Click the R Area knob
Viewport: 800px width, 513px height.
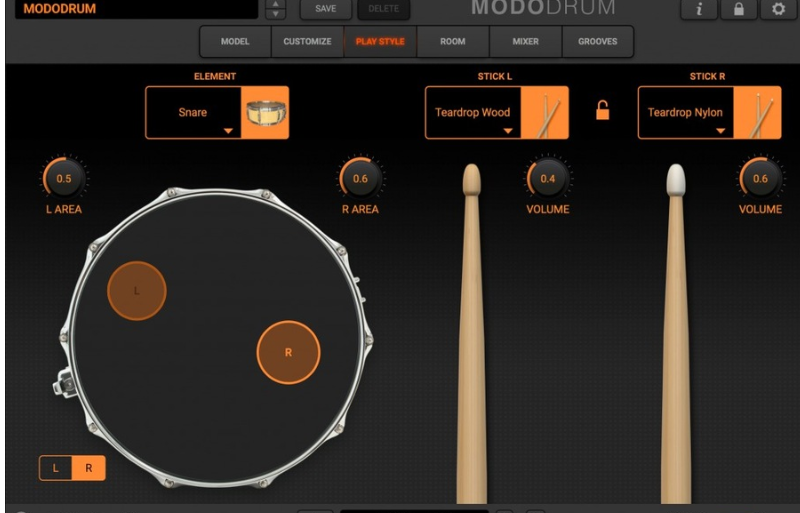360,178
